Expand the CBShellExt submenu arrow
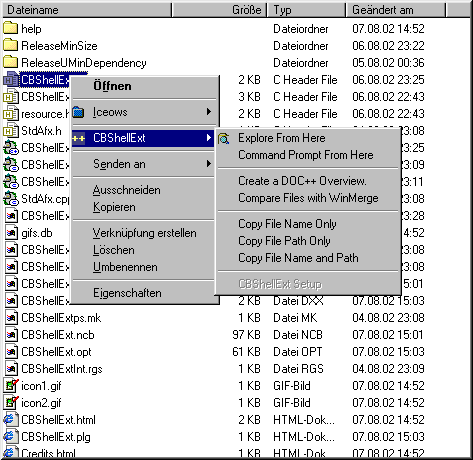 (x=209, y=137)
